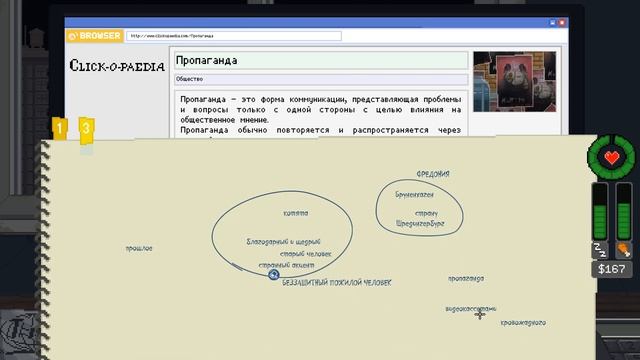Select the word "Бруненгаген" in notebook

tap(414, 195)
